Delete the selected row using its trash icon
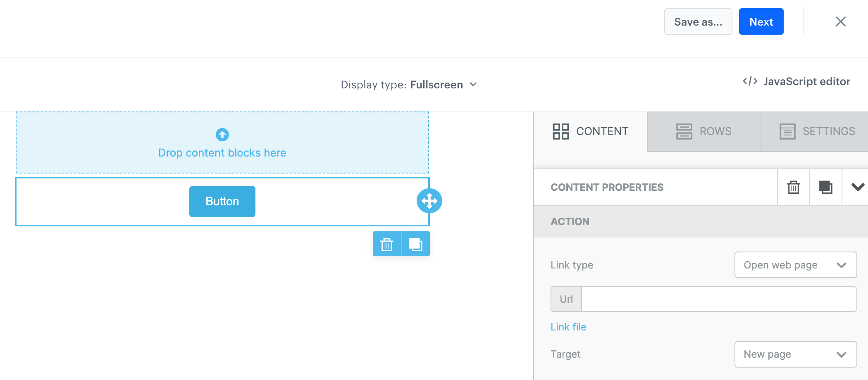The width and height of the screenshot is (868, 380). [x=387, y=244]
